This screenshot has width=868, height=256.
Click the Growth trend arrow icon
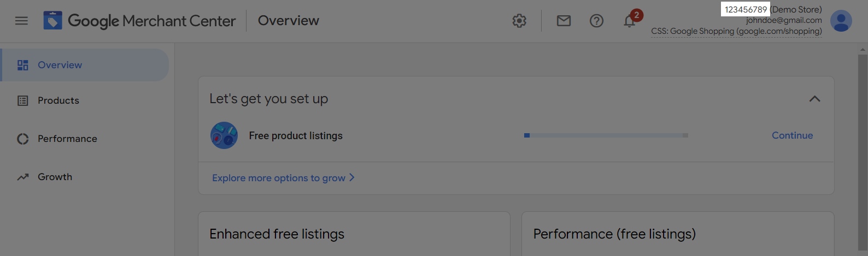[22, 177]
